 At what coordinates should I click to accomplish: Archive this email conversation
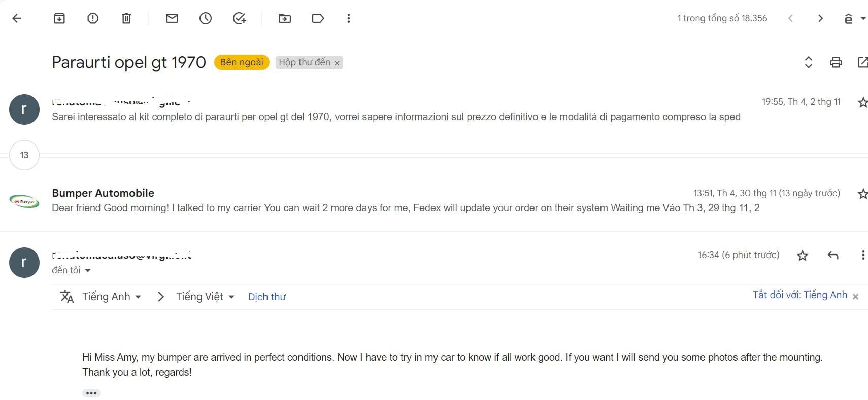(59, 19)
